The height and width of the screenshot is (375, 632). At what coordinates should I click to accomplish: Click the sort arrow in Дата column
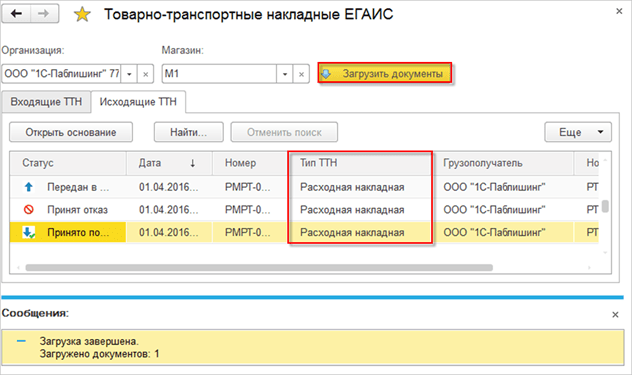(x=193, y=163)
